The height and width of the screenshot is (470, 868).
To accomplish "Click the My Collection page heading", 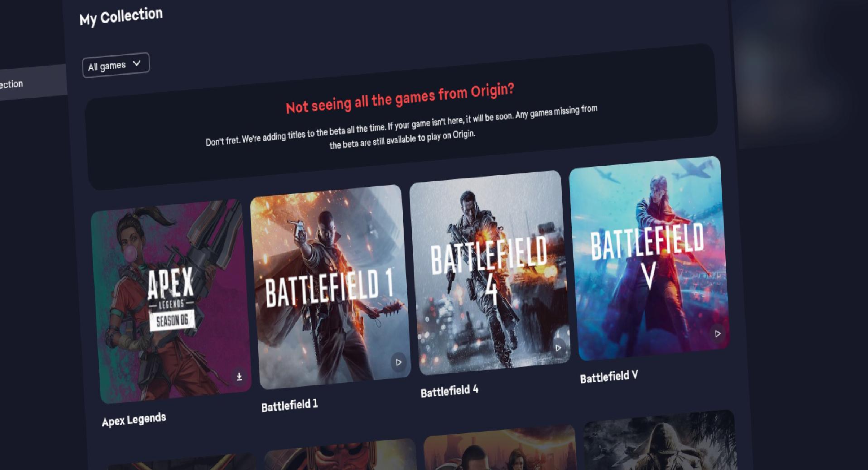I will (121, 17).
